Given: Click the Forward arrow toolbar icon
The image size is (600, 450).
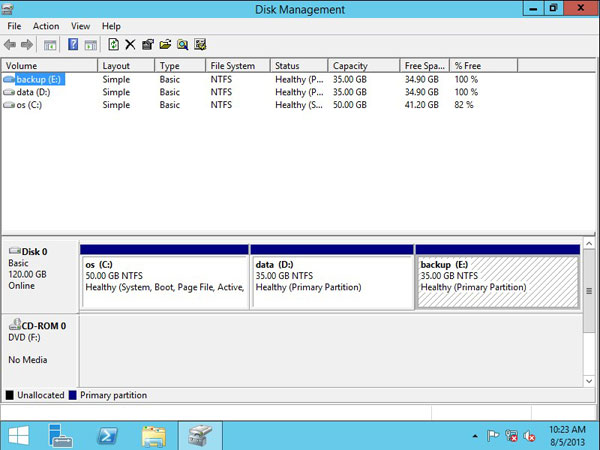Looking at the screenshot, I should tap(27, 45).
